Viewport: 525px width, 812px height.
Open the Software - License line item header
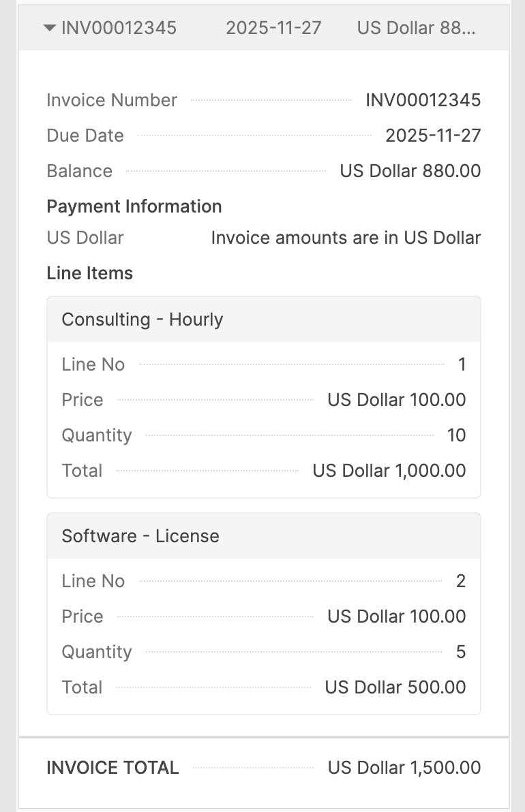140,536
